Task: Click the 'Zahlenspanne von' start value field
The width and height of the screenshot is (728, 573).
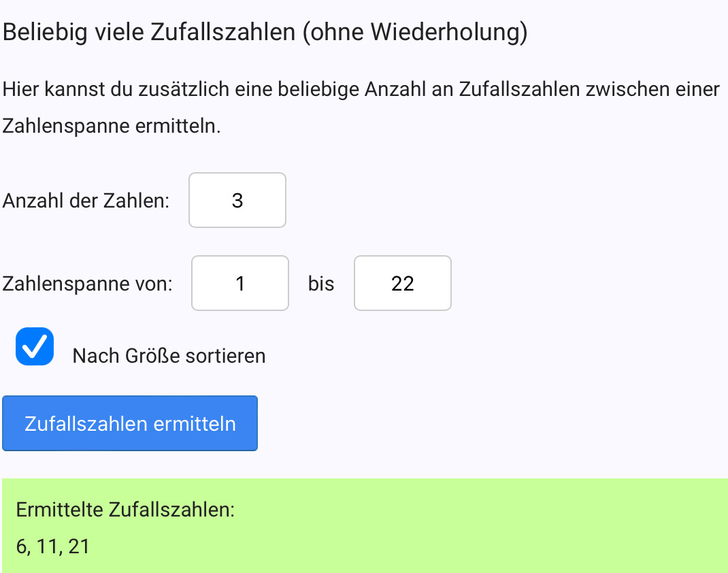Action: click(x=240, y=284)
